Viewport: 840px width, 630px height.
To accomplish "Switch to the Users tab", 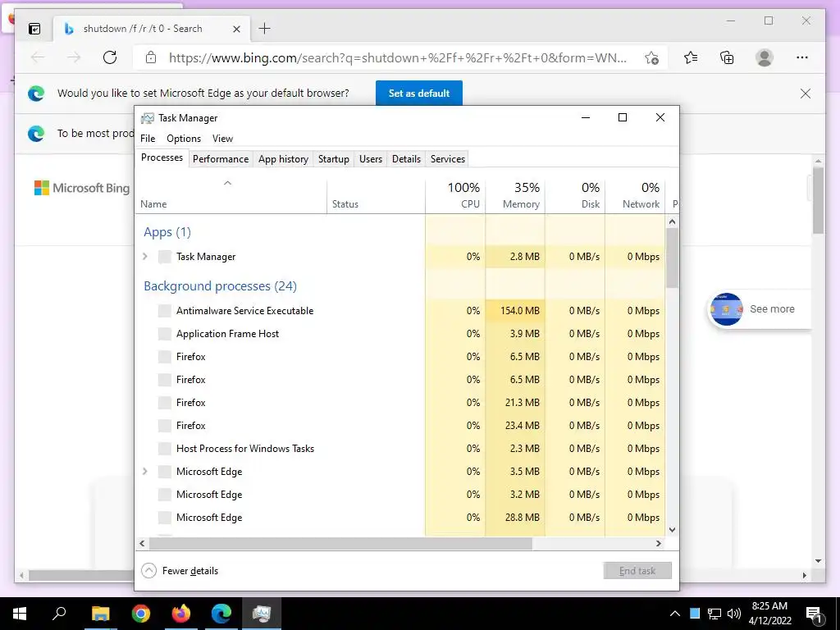I will (x=371, y=159).
